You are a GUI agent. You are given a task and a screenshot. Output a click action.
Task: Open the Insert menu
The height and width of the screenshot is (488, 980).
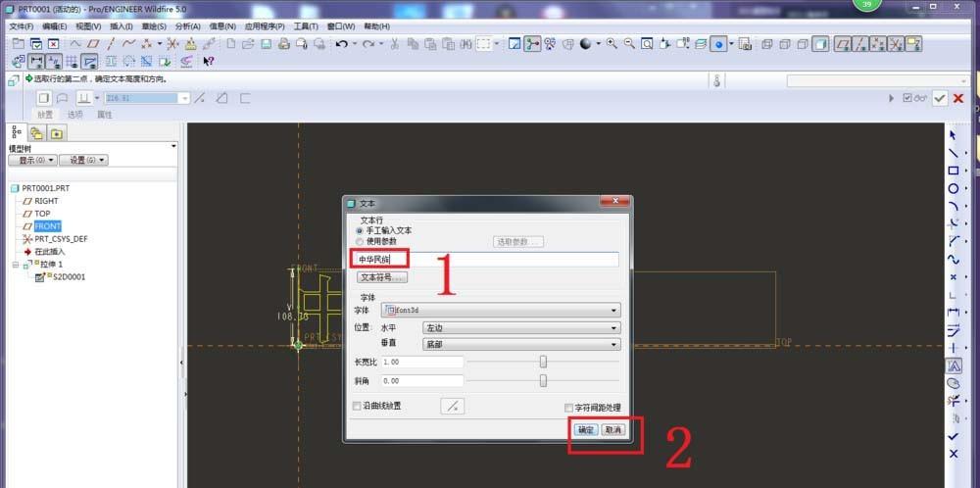coord(122,26)
